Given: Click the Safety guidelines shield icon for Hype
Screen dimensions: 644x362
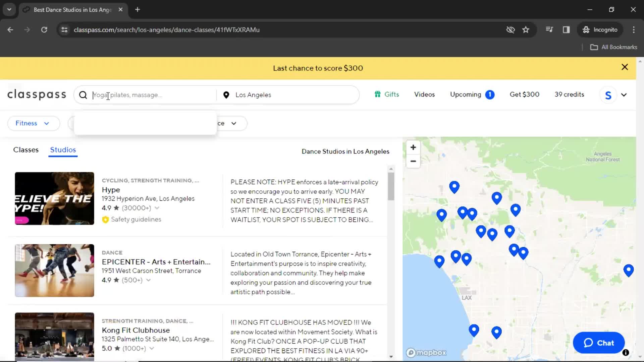Looking at the screenshot, I should pyautogui.click(x=105, y=220).
